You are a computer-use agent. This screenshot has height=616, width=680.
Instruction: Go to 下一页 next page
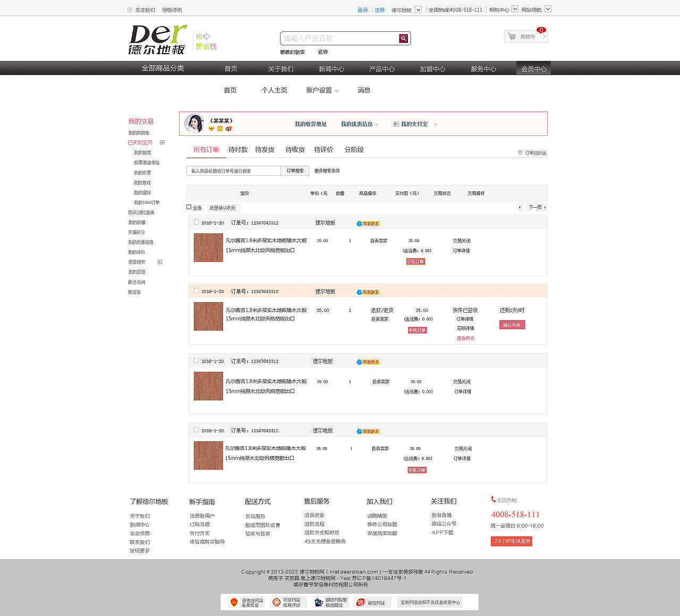click(537, 207)
